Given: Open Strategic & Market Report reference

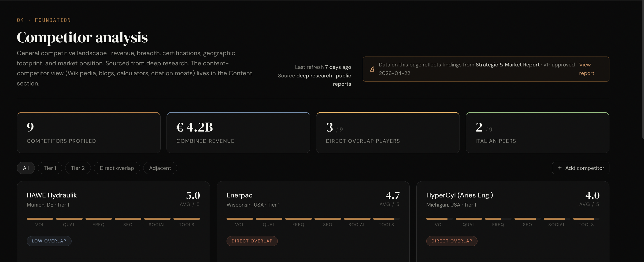Looking at the screenshot, I should [x=508, y=65].
